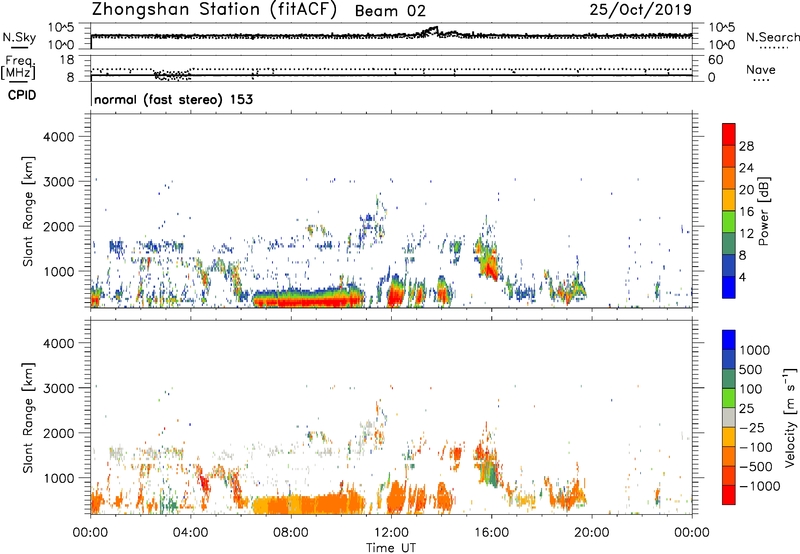Click the '28' label on Power colorbar
Screen dimensions: 800x554
[746, 146]
